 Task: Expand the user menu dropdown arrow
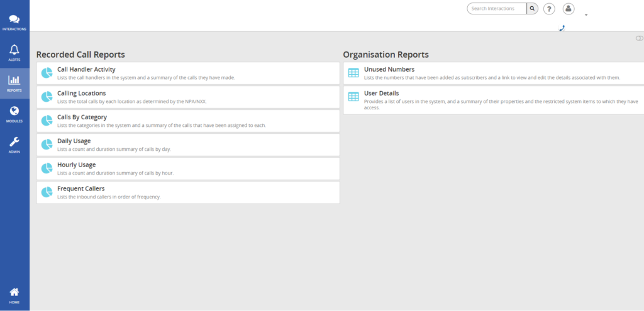(x=586, y=15)
